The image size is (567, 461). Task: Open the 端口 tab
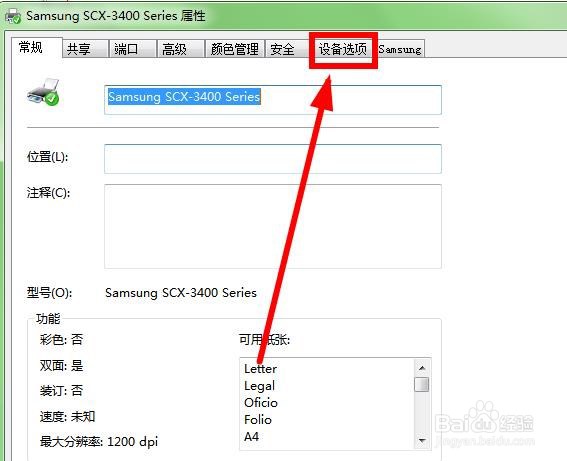[x=133, y=49]
